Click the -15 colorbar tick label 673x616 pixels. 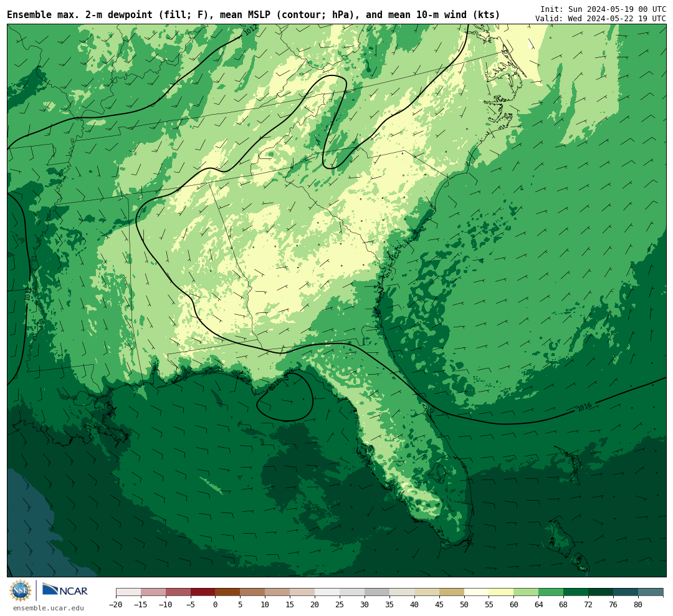[x=141, y=604]
